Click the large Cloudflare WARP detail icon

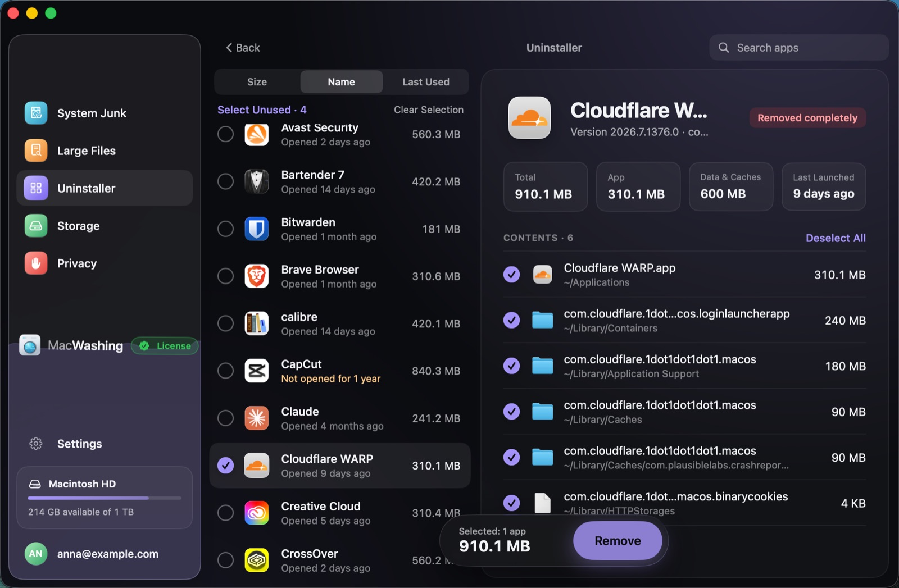pyautogui.click(x=529, y=118)
